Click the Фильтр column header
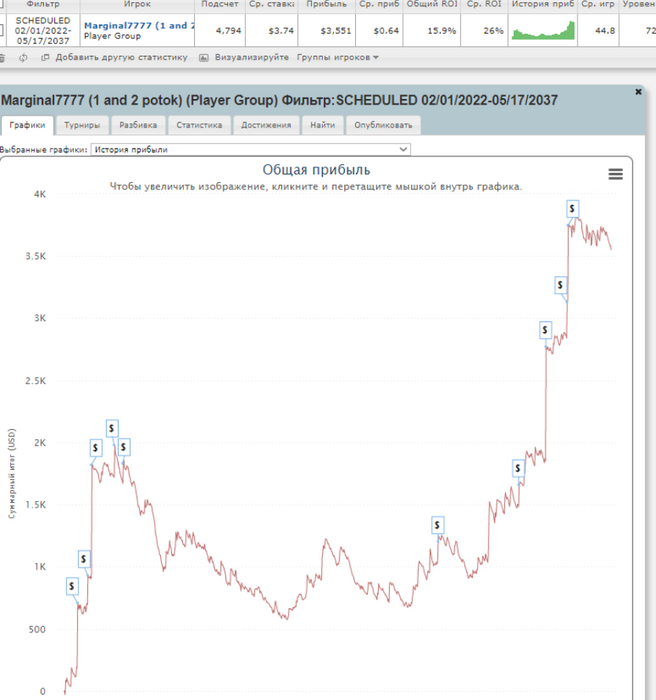 pyautogui.click(x=43, y=4)
